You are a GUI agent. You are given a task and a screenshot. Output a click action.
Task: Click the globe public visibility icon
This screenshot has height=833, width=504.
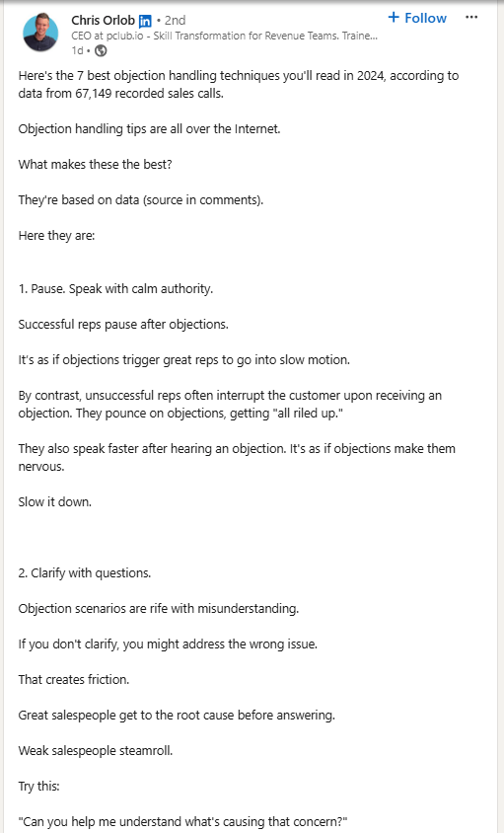(101, 50)
